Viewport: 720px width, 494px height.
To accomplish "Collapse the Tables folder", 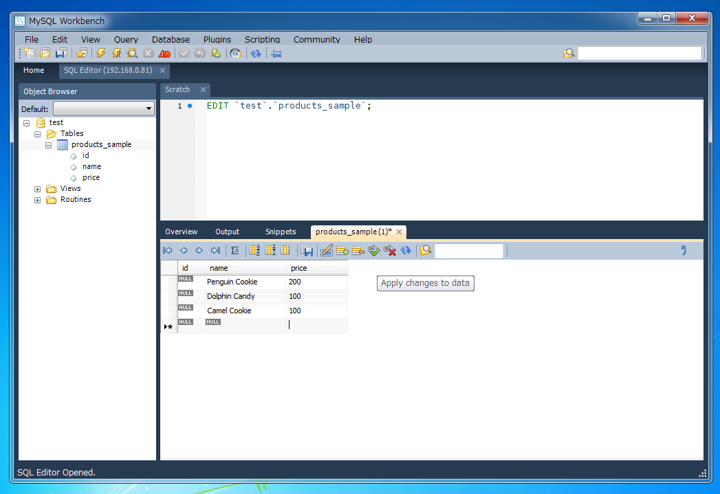I will click(x=38, y=134).
